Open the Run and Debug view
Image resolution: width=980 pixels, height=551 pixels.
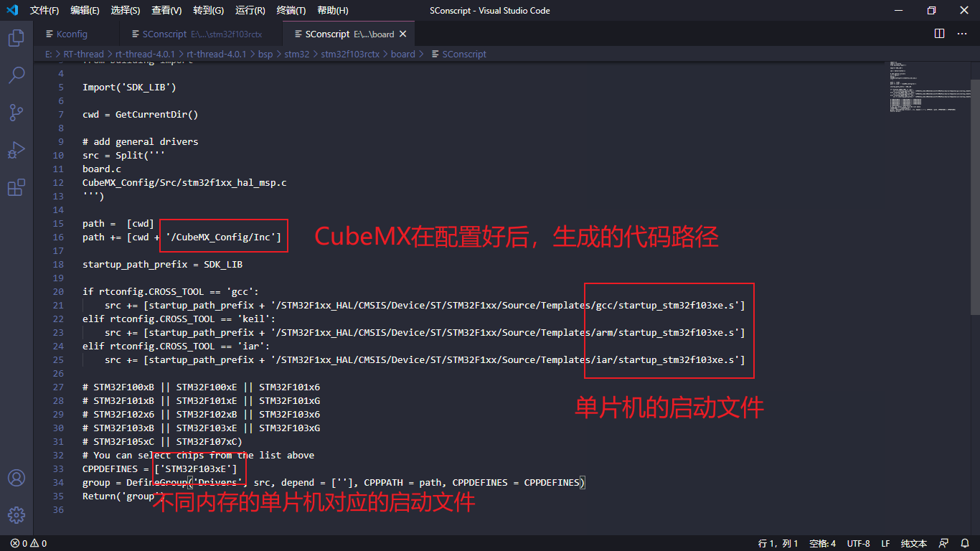16,150
